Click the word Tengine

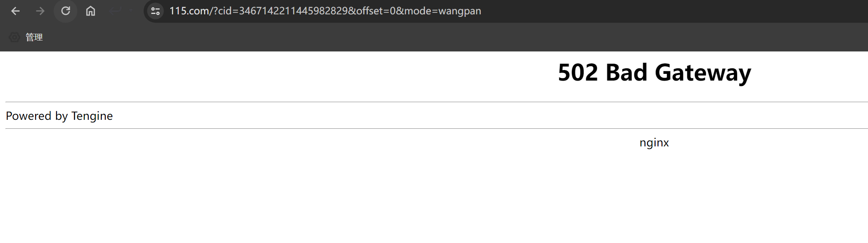click(92, 116)
